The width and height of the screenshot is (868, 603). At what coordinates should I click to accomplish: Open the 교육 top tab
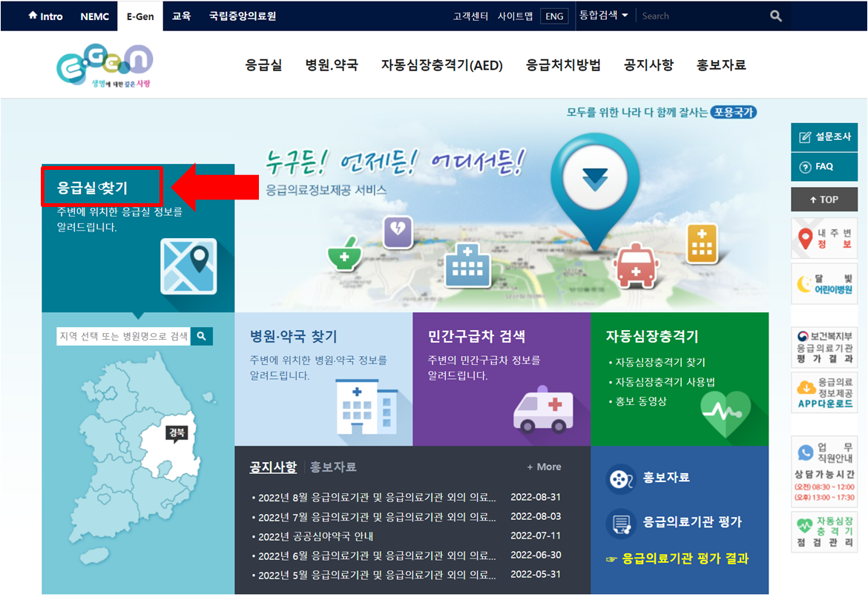(182, 16)
